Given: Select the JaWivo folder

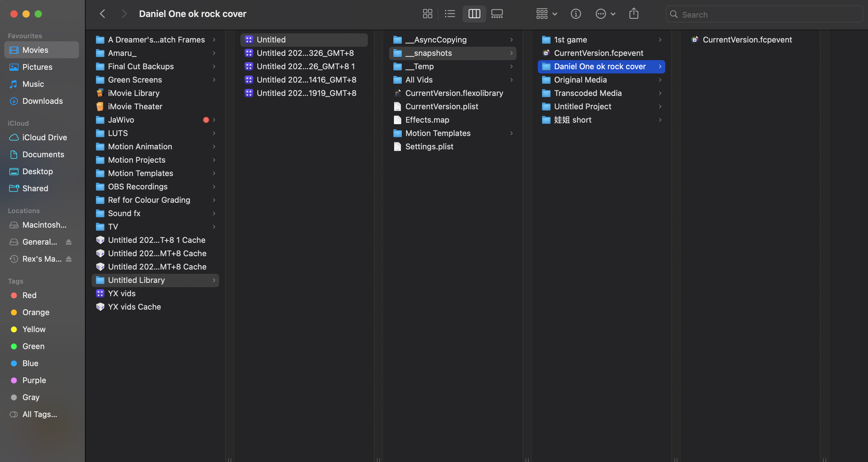Looking at the screenshot, I should (x=121, y=120).
